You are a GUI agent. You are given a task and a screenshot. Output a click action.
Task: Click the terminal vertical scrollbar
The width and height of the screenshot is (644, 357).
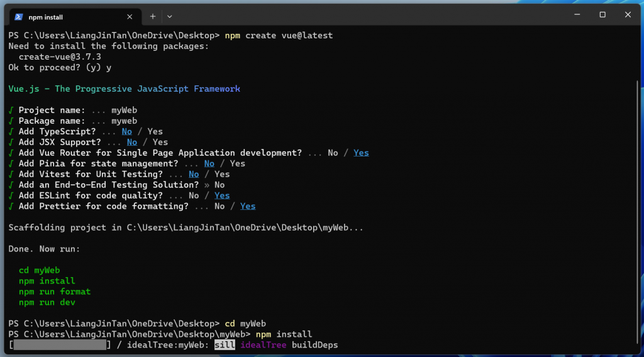tap(638, 211)
